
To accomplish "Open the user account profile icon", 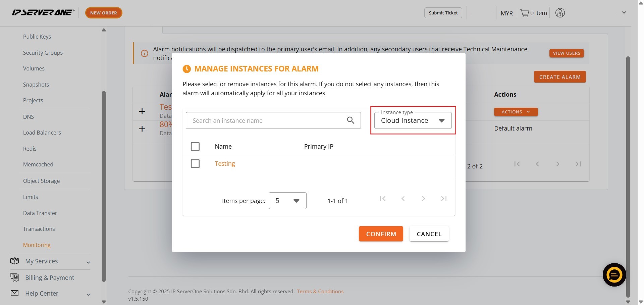I will click(x=560, y=13).
